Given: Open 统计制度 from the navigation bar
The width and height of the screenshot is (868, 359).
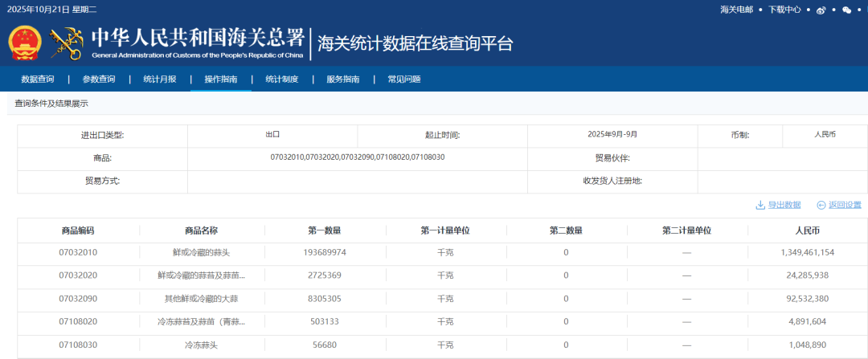Looking at the screenshot, I should pyautogui.click(x=282, y=79).
